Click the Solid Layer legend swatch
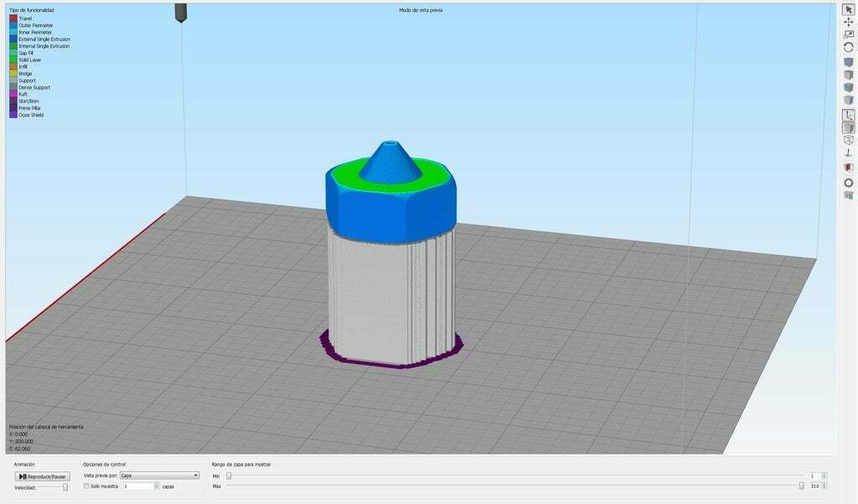The width and height of the screenshot is (858, 504). pos(13,60)
